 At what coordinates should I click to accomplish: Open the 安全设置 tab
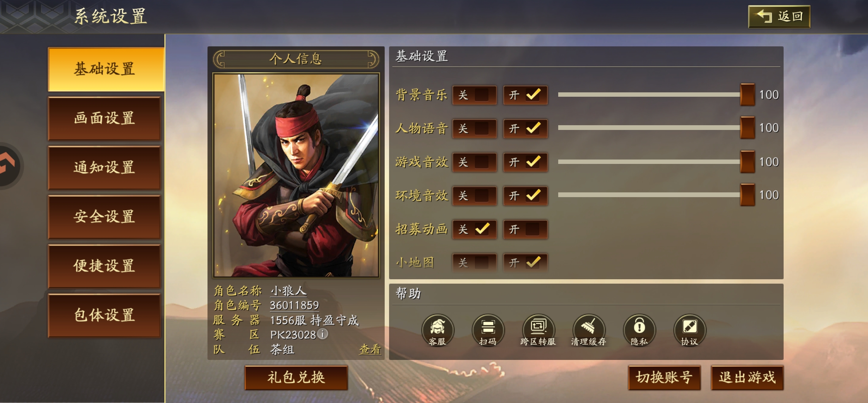[x=104, y=217]
